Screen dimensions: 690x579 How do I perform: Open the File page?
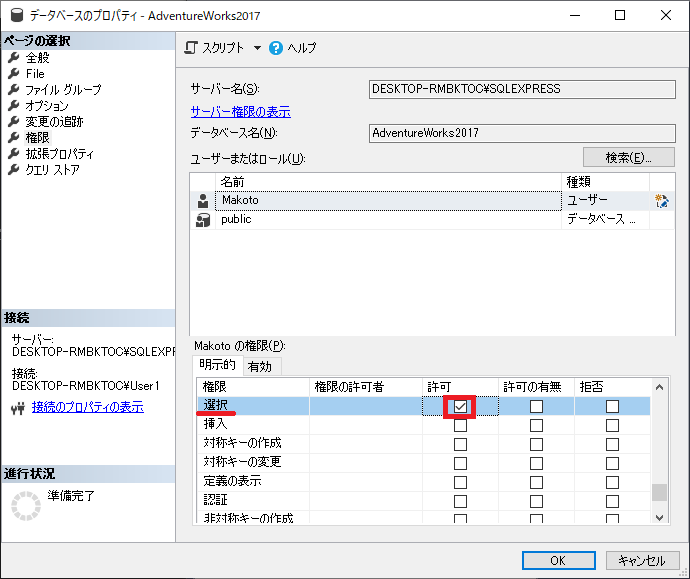click(x=35, y=73)
